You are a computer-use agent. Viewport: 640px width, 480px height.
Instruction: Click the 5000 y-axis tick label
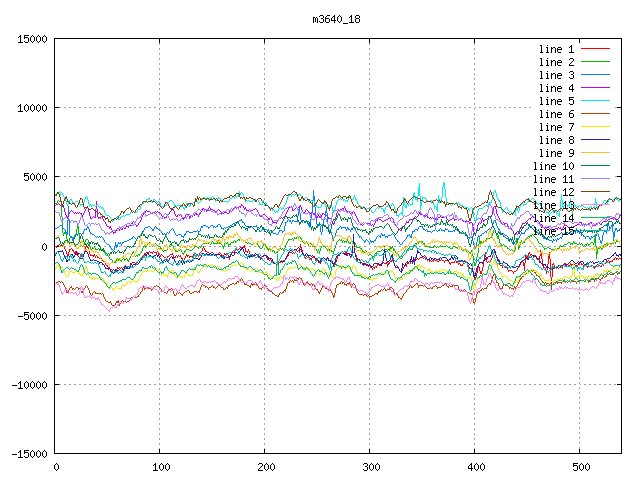click(x=33, y=177)
